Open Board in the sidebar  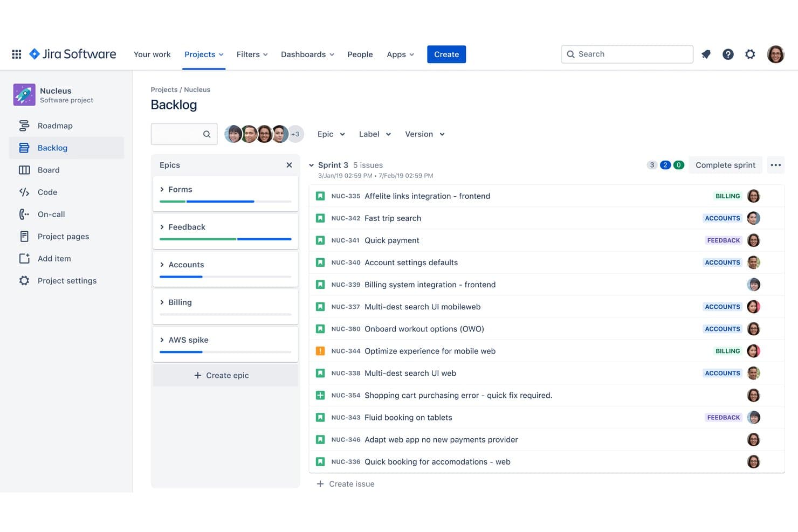coord(66,170)
